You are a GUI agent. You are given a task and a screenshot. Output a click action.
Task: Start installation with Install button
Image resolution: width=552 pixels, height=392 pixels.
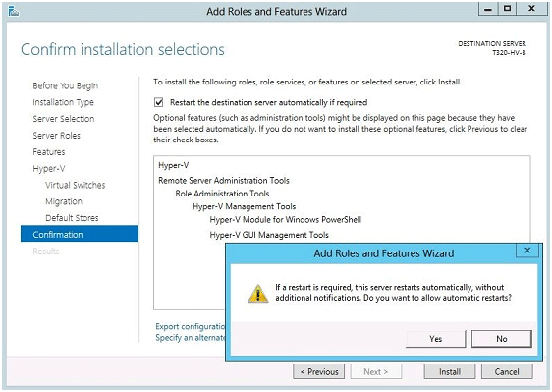pos(450,372)
